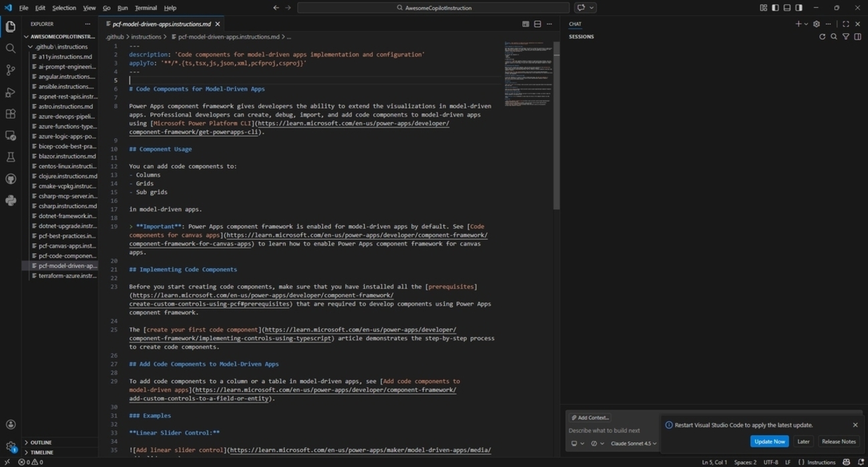Select the pcf-model-driven-apps.instructions.md tab
868x467 pixels.
coord(162,24)
